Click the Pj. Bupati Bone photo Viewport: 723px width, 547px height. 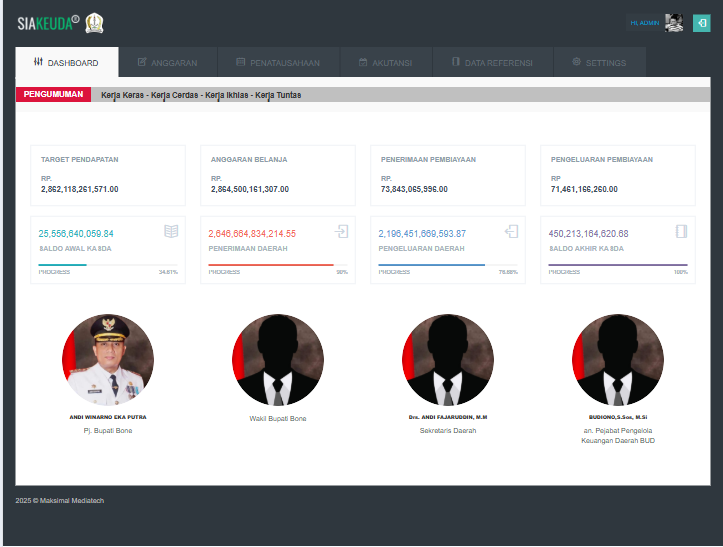108,360
